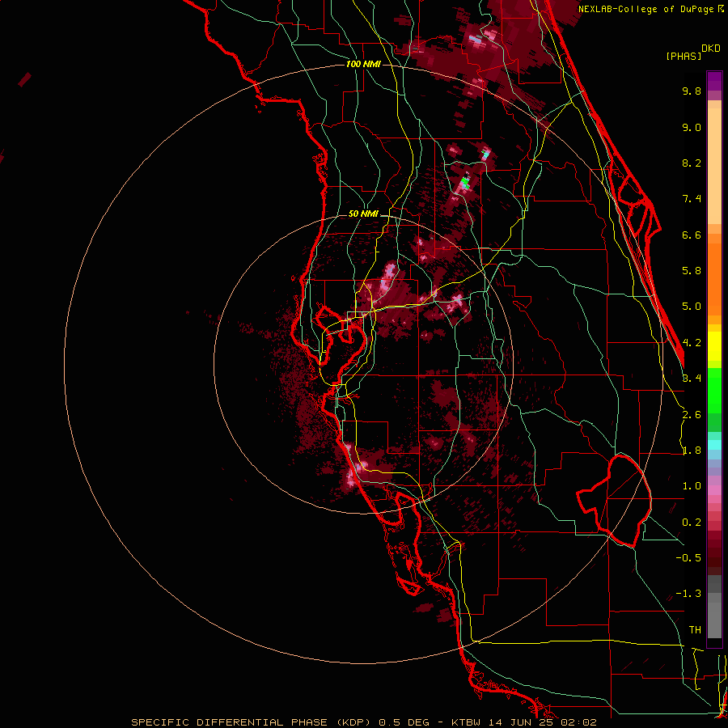Click the 0.2 scale value

tap(692, 523)
